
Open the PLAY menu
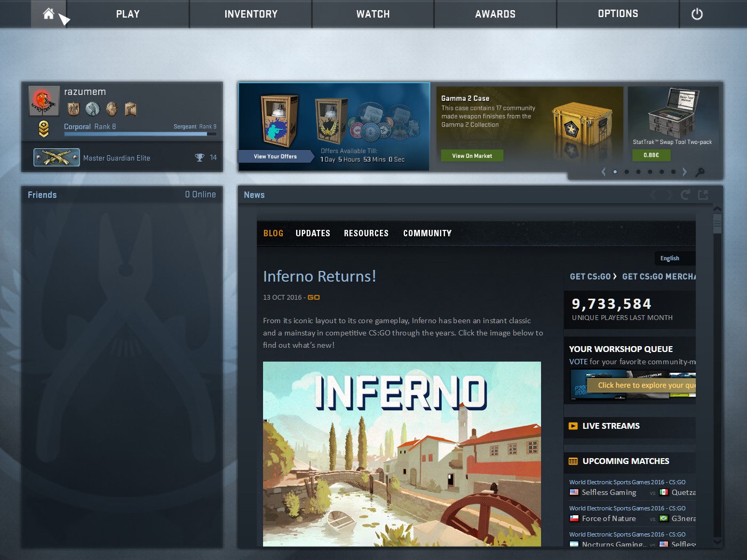(128, 14)
